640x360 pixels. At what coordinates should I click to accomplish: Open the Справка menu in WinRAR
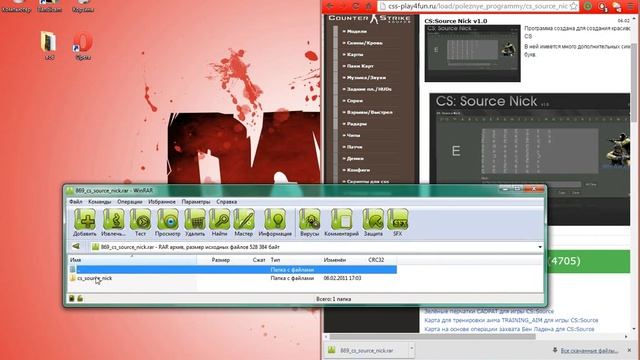(227, 202)
